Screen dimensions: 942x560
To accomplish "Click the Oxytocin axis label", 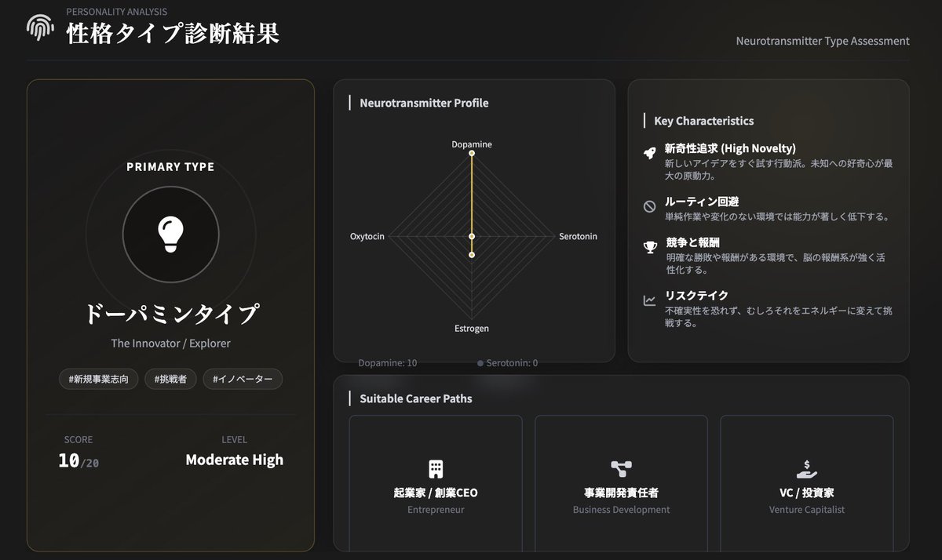I will pyautogui.click(x=367, y=236).
